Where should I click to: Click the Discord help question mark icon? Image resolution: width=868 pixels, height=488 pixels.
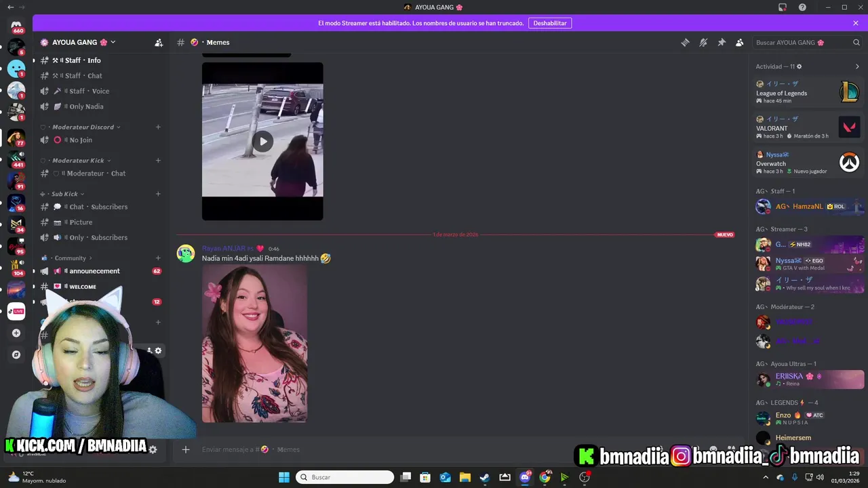point(802,7)
